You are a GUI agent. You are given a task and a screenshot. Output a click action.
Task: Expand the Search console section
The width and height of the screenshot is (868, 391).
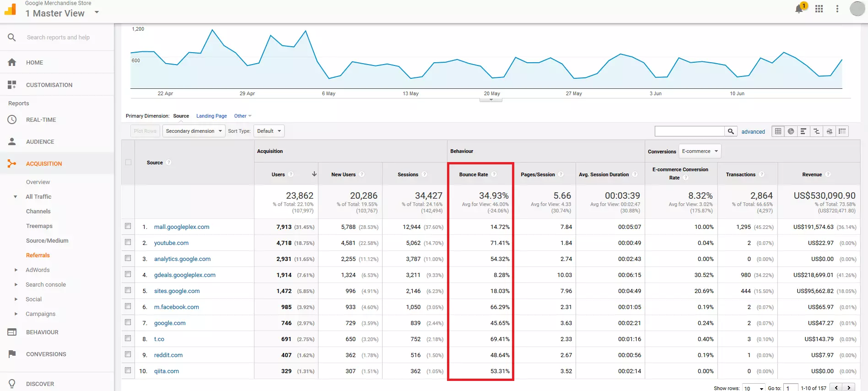(16, 284)
